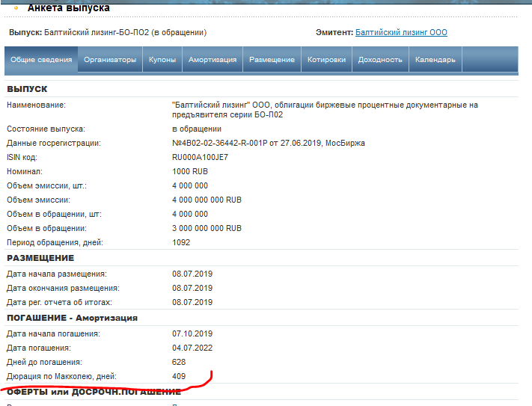Select the Номинал value 1000 RUB
The width and height of the screenshot is (532, 406).
point(189,171)
